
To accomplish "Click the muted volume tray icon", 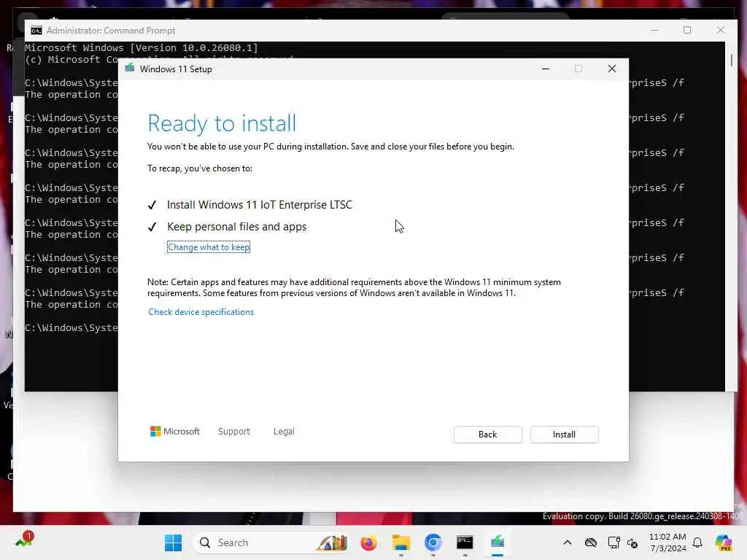I will (632, 542).
